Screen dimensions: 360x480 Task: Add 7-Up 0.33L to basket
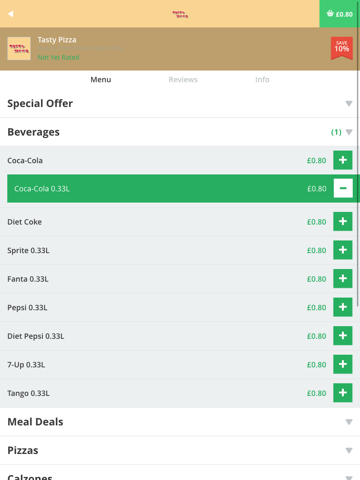[x=343, y=364]
